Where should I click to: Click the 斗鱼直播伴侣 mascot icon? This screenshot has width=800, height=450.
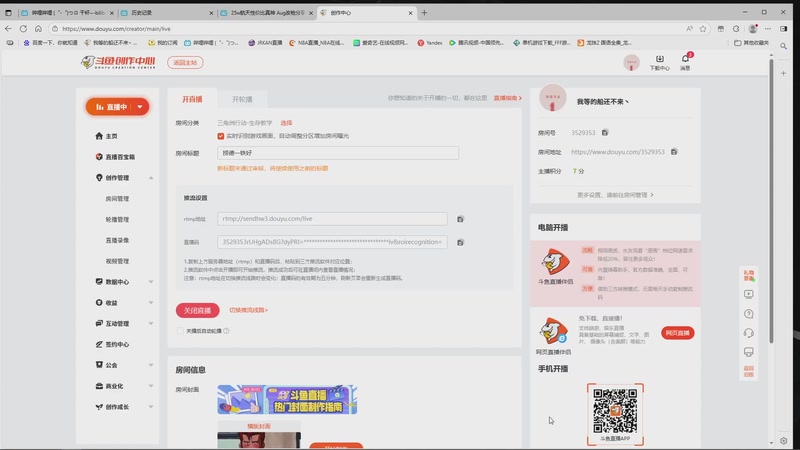(x=555, y=262)
